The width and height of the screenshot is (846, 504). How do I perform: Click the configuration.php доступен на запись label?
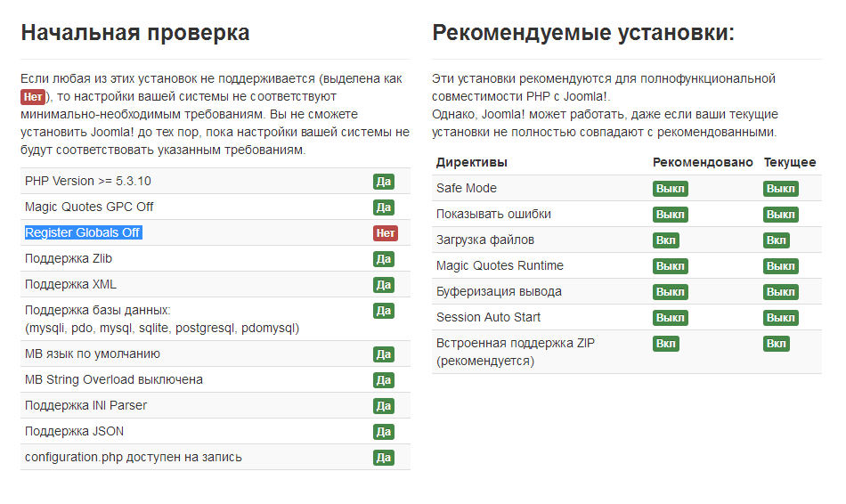(x=134, y=457)
